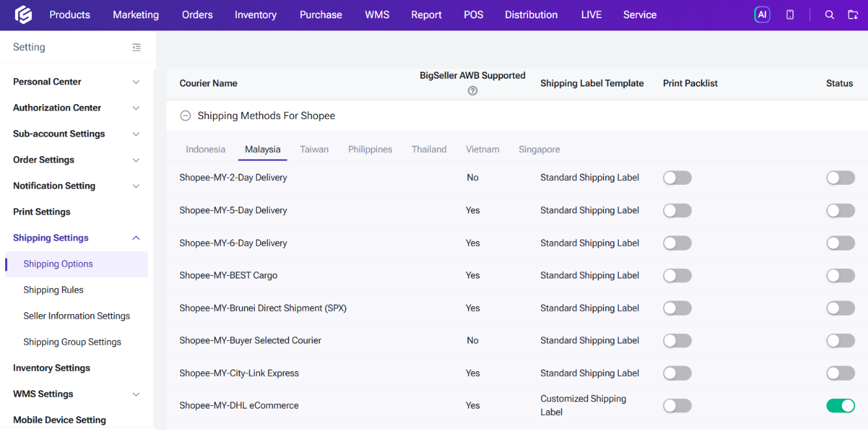
Task: Open the search magnifier icon
Action: pyautogui.click(x=830, y=14)
